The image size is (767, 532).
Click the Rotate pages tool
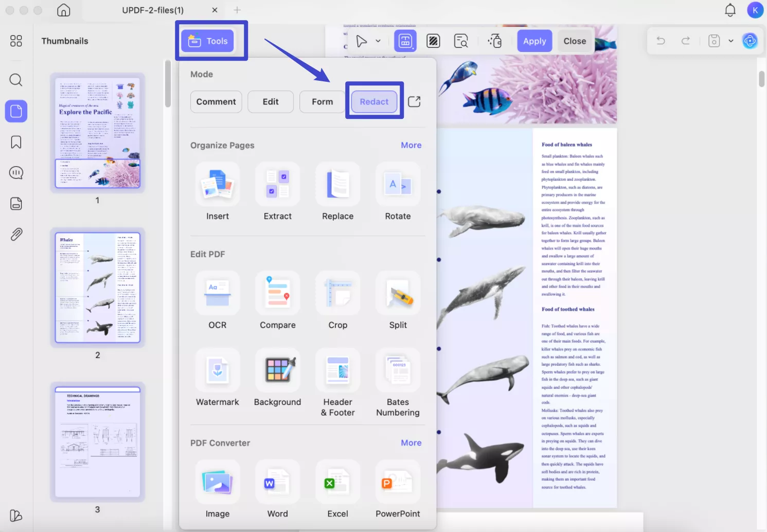[398, 192]
